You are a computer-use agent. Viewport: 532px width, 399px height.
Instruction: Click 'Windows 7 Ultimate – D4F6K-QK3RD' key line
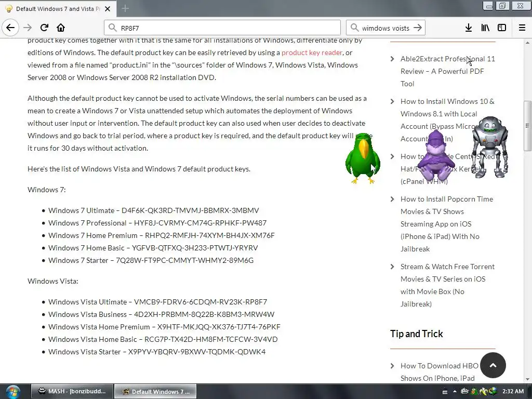(153, 210)
